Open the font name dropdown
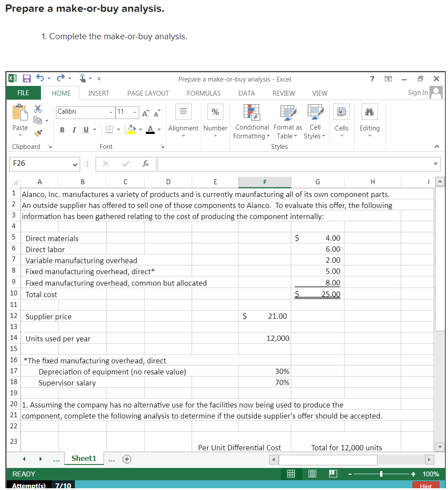 point(111,112)
